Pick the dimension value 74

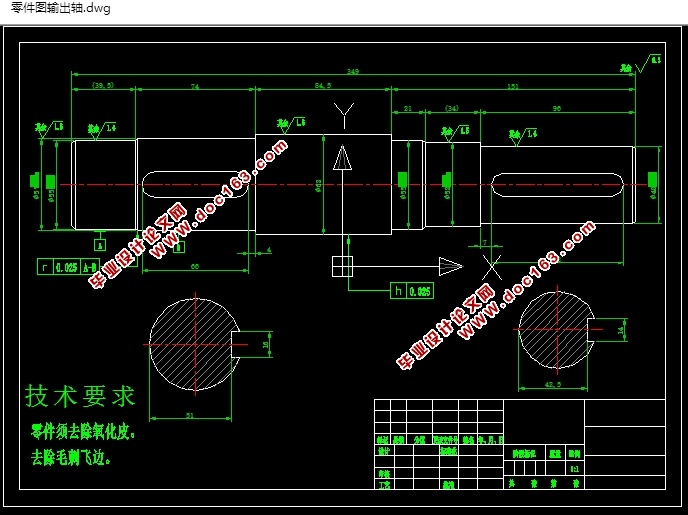click(194, 86)
